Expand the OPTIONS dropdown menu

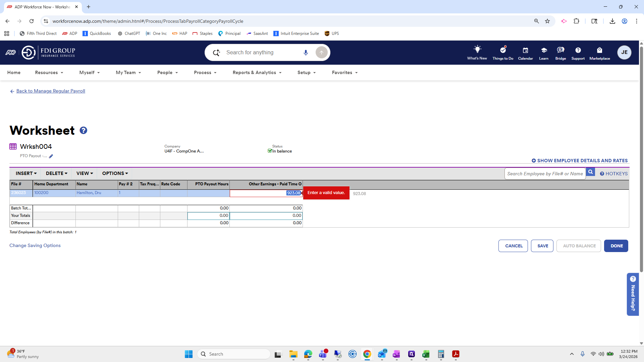click(115, 173)
